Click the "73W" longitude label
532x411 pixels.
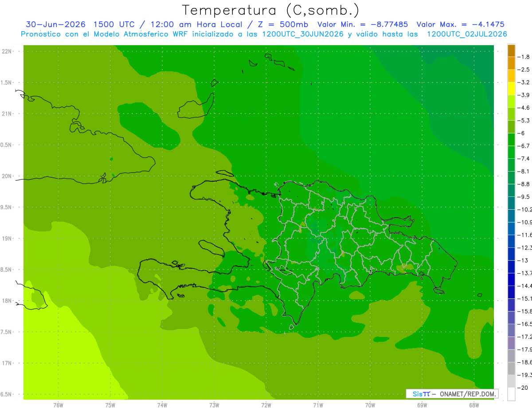(x=214, y=405)
